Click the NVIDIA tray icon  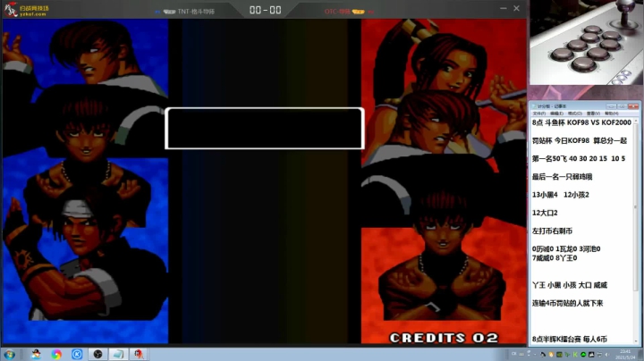(x=559, y=355)
